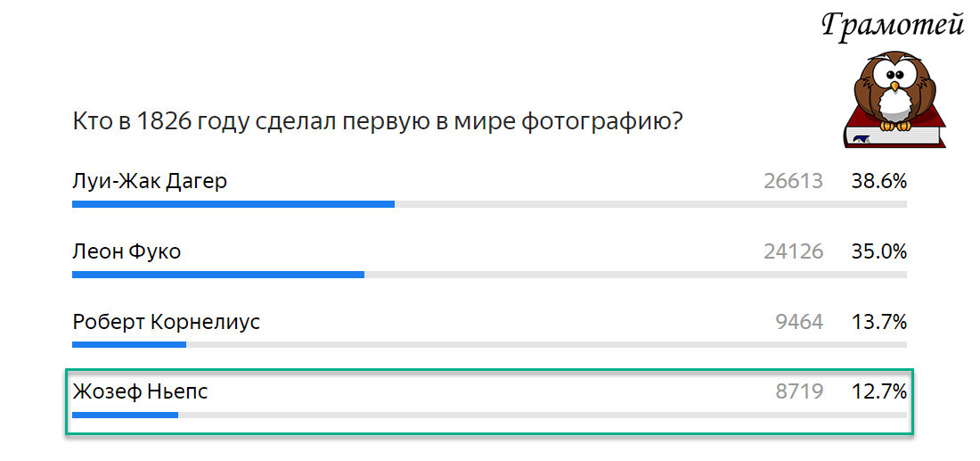Click the red book under the owl
Image resolution: width=980 pixels, height=461 pixels.
pos(895,134)
